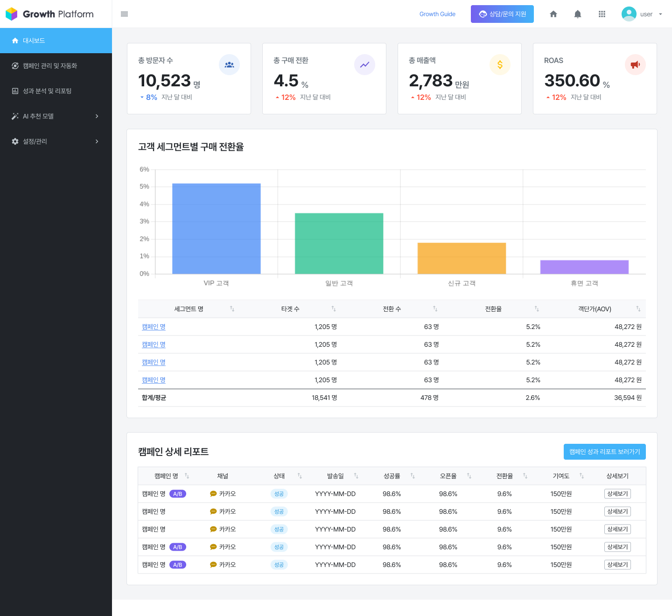This screenshot has height=616, width=672.
Task: Click the megaphone icon in ROAS card
Action: tap(635, 65)
